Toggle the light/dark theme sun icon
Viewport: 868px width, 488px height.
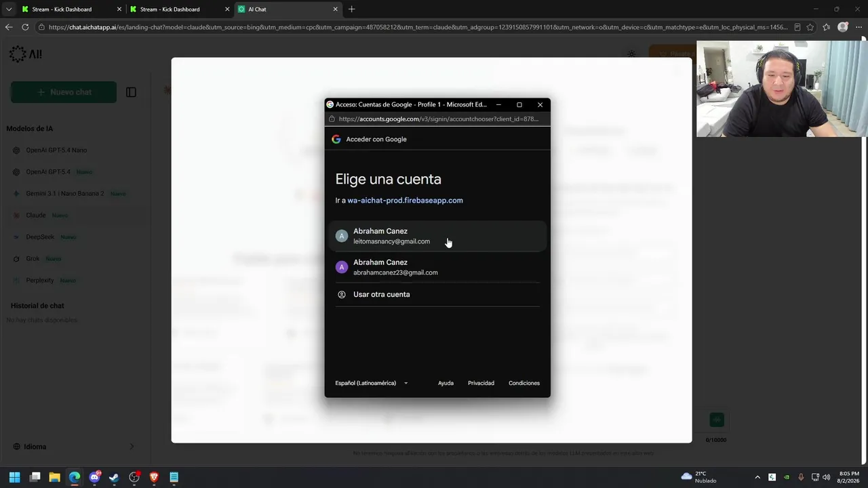point(631,54)
